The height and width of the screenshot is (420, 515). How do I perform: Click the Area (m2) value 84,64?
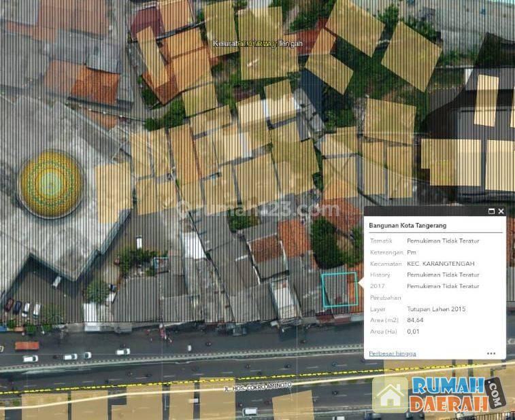pyautogui.click(x=414, y=319)
